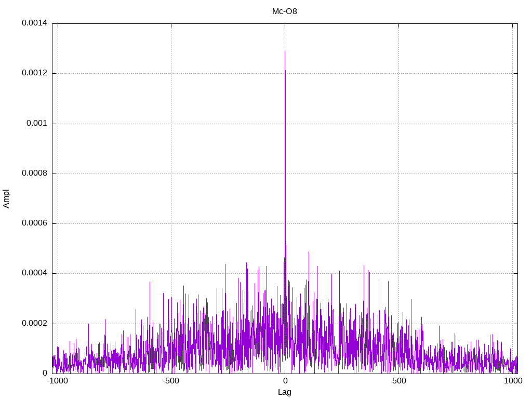Click the 0.0006 y-axis tick label
Screen dimensions: 532x399
(x=35, y=223)
